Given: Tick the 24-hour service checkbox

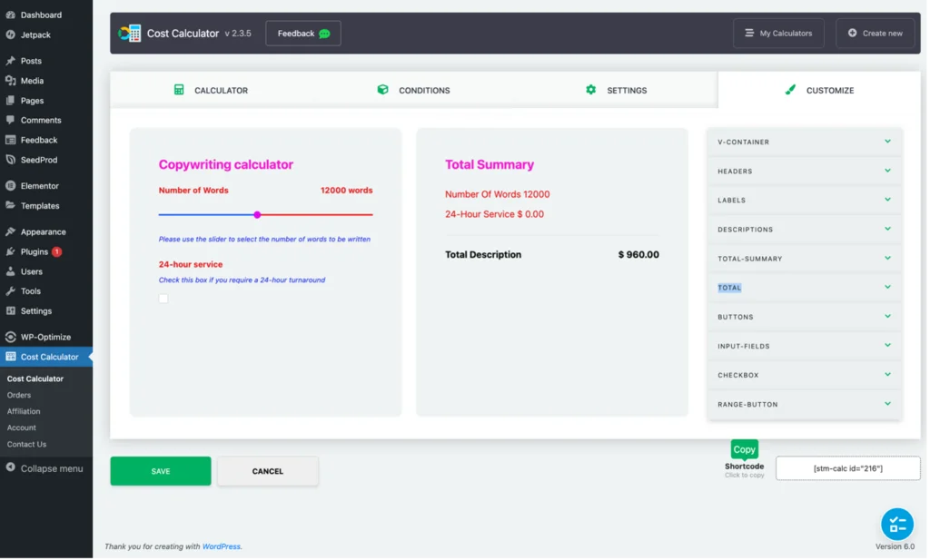Looking at the screenshot, I should [163, 300].
